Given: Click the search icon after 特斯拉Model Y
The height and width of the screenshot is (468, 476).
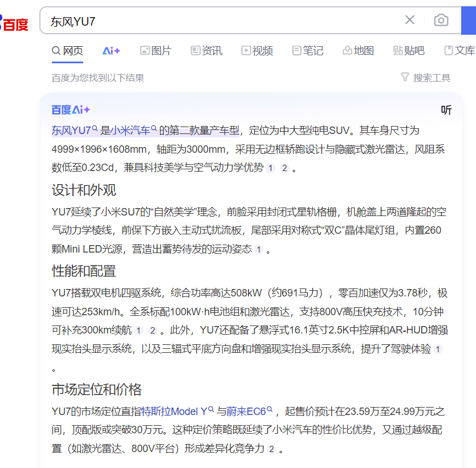Looking at the screenshot, I should [x=211, y=409].
